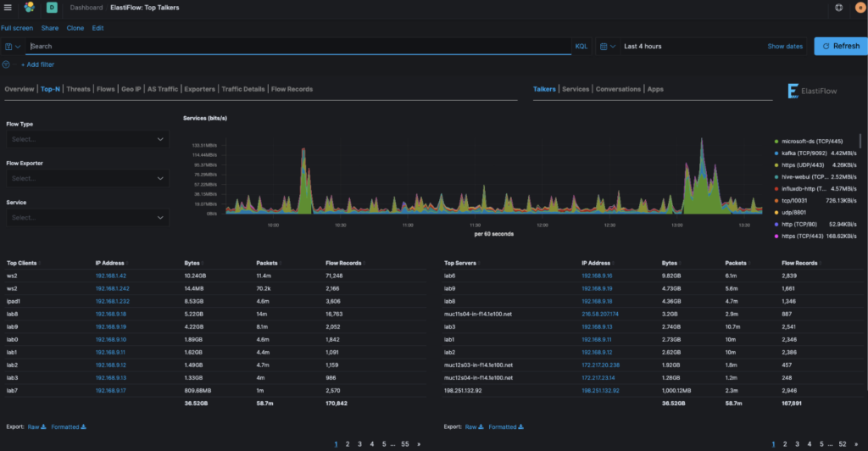Click Show dates link

(785, 47)
